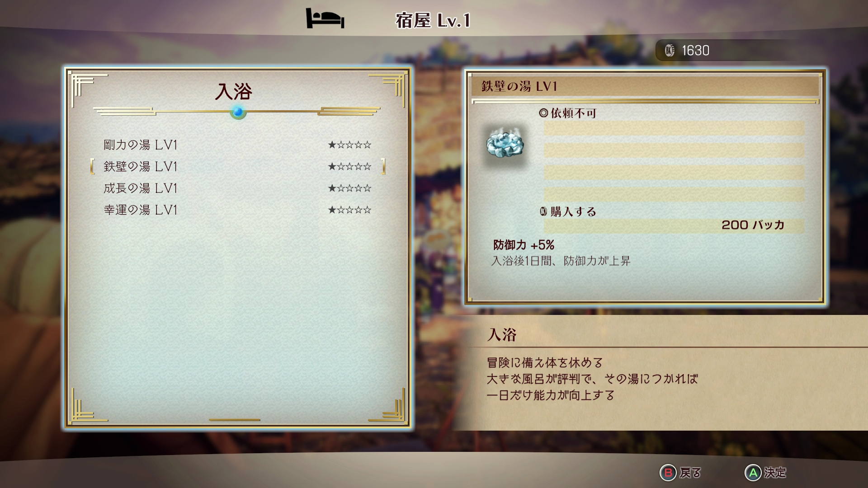Image resolution: width=868 pixels, height=488 pixels.
Task: Select 剛力の湯 LV1 from the bath list
Action: click(237, 145)
